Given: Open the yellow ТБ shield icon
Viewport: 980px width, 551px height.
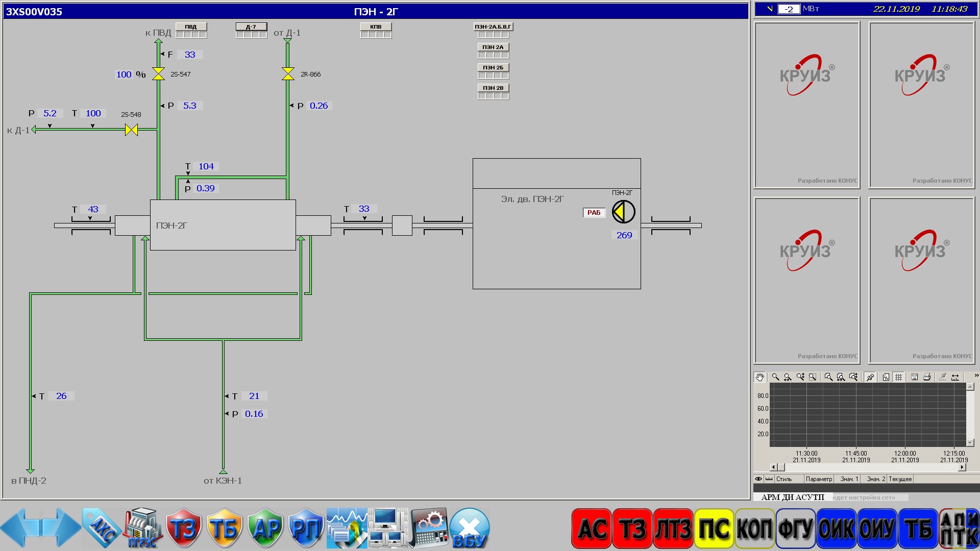Looking at the screenshot, I should tap(225, 528).
